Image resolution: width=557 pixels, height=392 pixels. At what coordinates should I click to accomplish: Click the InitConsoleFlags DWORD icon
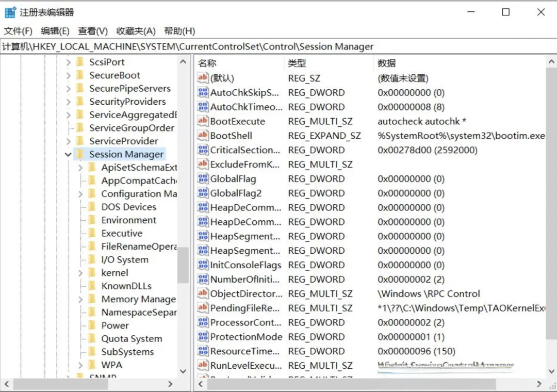point(203,265)
